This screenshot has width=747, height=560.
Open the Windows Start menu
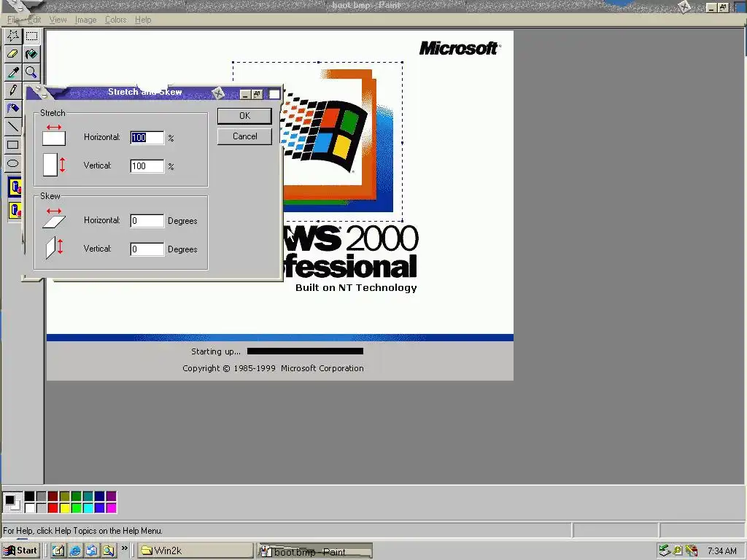click(20, 551)
